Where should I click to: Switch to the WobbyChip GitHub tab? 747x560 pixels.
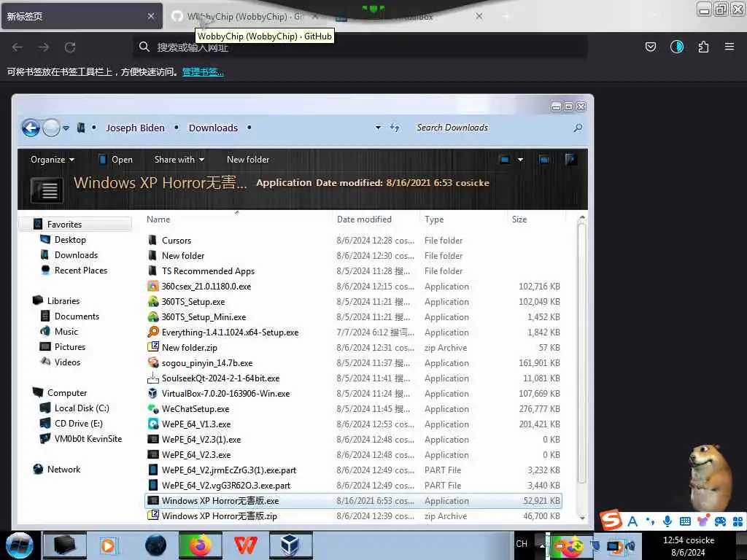pyautogui.click(x=245, y=16)
